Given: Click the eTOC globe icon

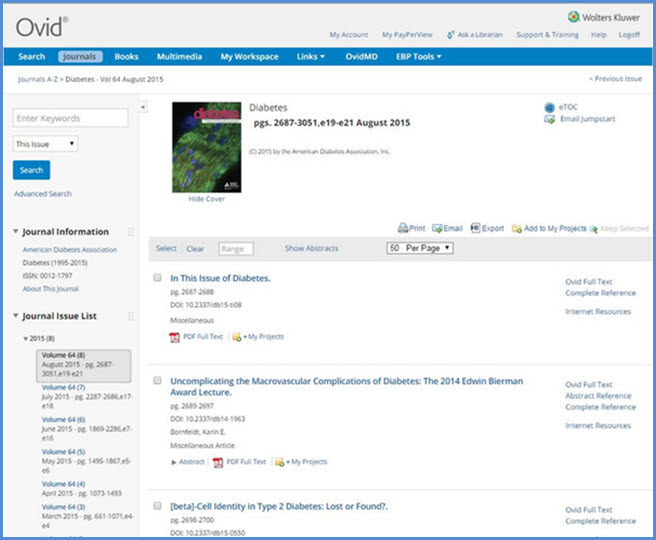Looking at the screenshot, I should [549, 107].
